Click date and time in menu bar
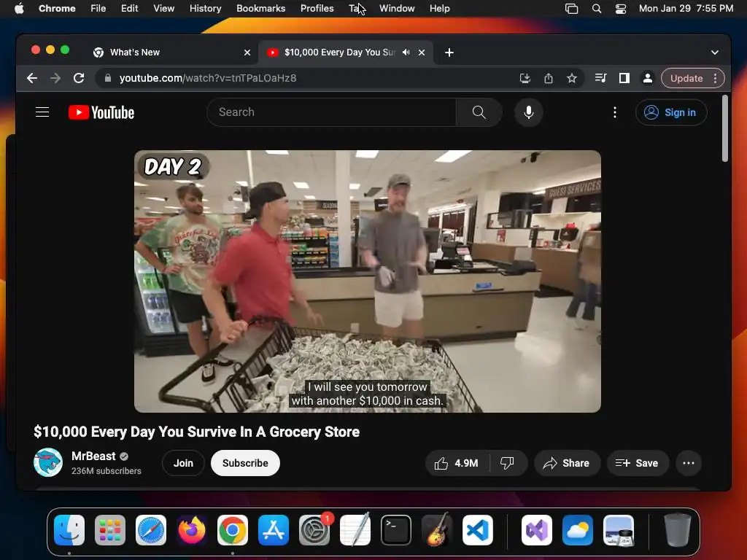Image resolution: width=747 pixels, height=560 pixels. [686, 9]
